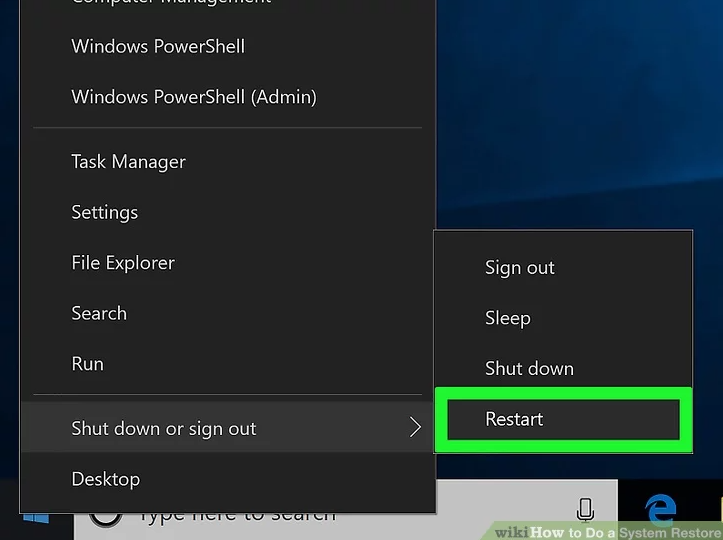Click the microphone icon in the search box
This screenshot has width=723, height=540.
pyautogui.click(x=585, y=510)
